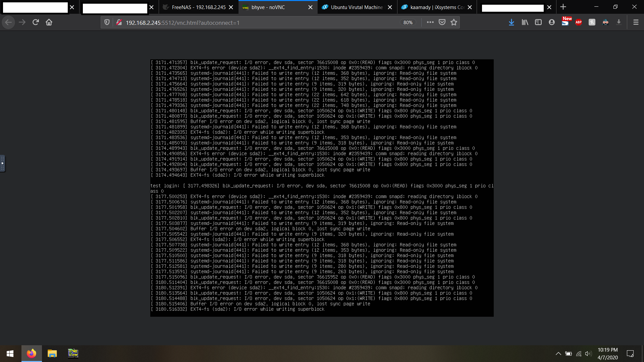Toggle tracking protection shield icon

[x=107, y=22]
